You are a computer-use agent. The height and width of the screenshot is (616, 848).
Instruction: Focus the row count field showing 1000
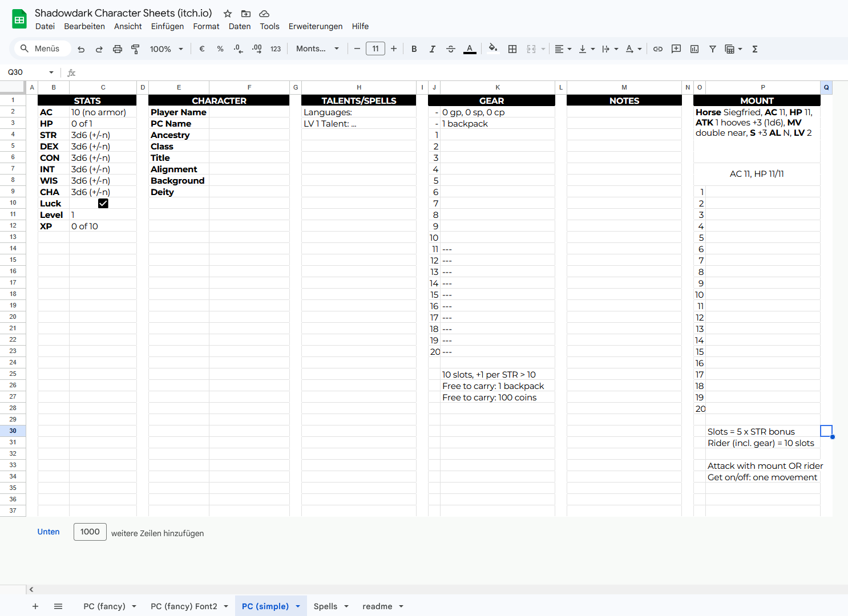click(90, 532)
